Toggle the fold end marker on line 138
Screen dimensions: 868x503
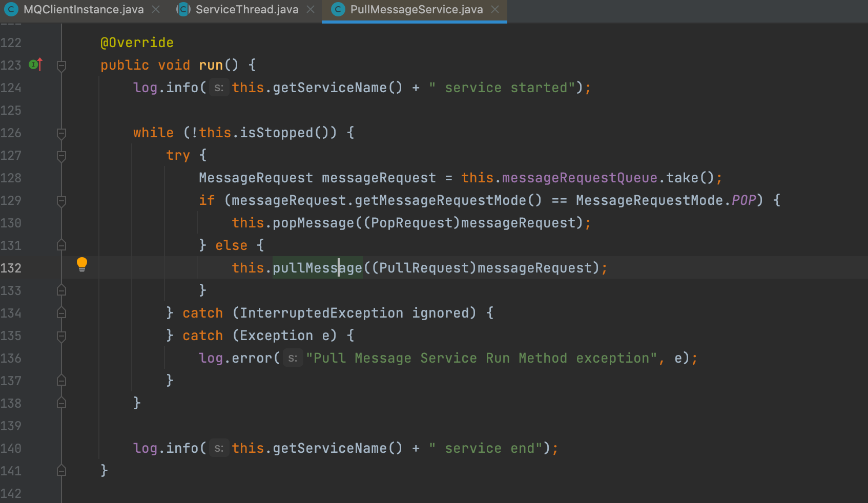(x=61, y=403)
